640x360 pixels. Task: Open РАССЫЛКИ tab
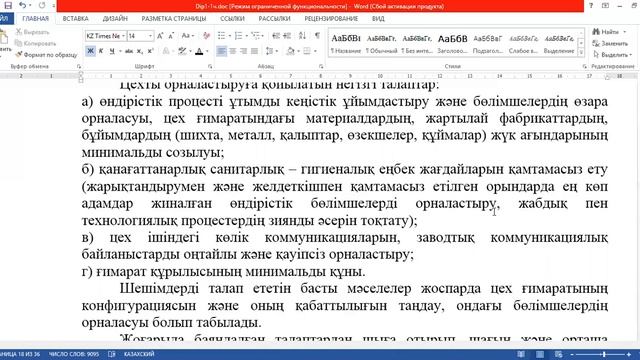click(x=274, y=19)
